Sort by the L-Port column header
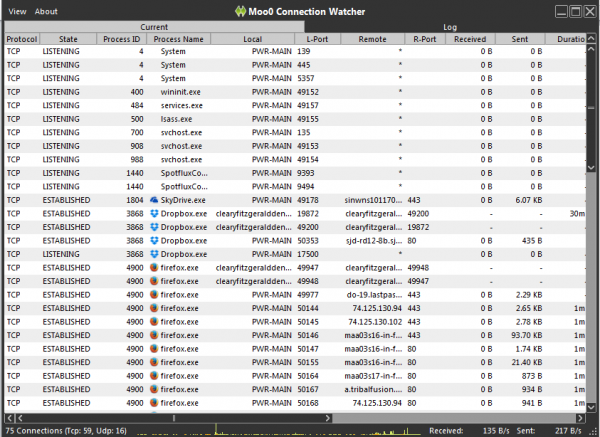Image resolution: width=600 pixels, height=437 pixels. [x=317, y=39]
